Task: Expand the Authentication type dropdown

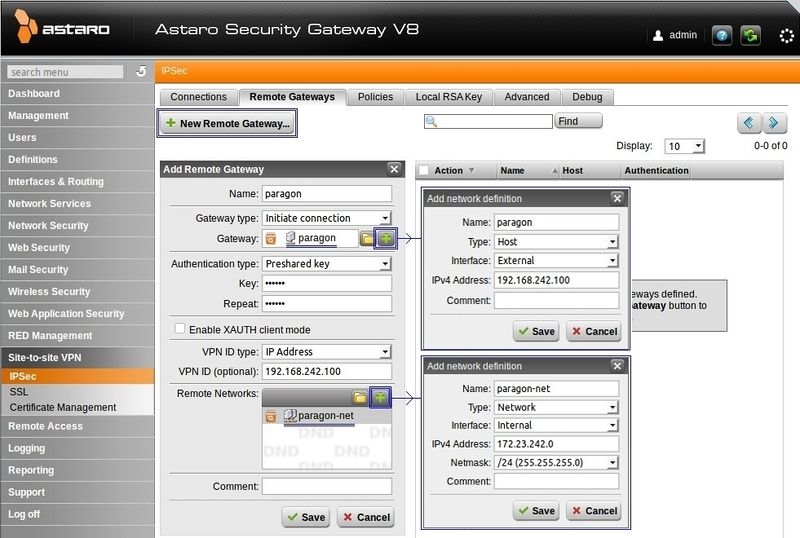Action: click(326, 264)
